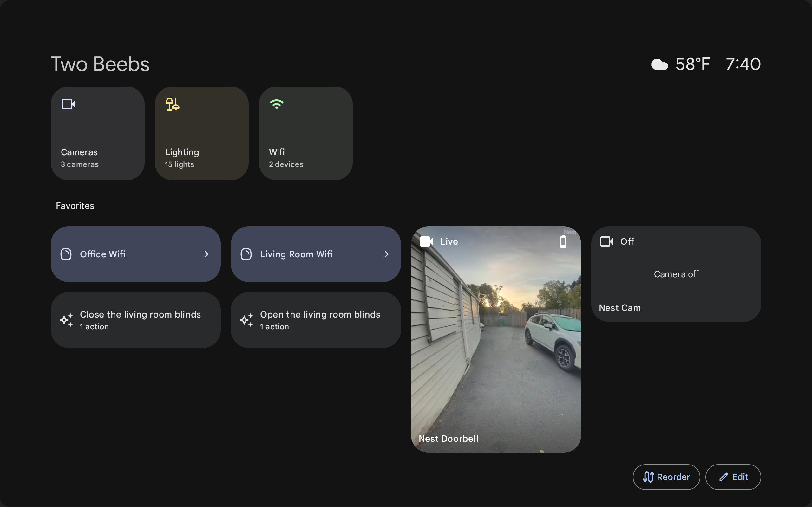This screenshot has width=812, height=507.
Task: Expand the Office Wifi device details
Action: click(x=207, y=254)
